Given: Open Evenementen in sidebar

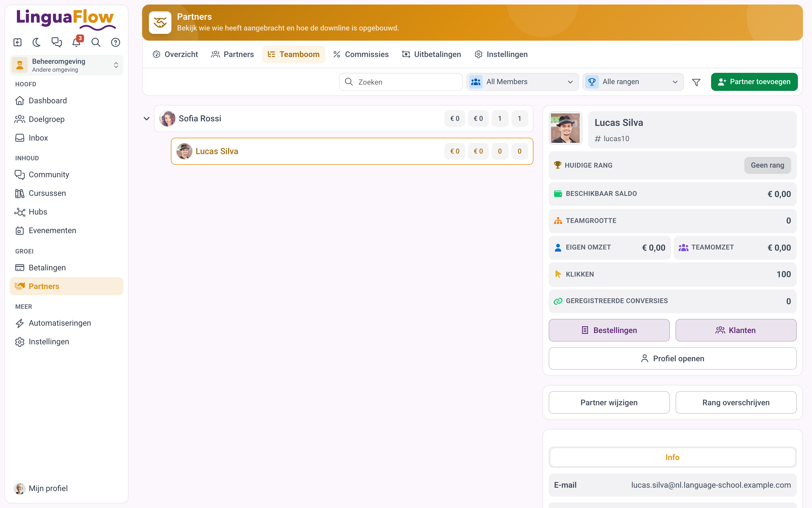Looking at the screenshot, I should (67, 231).
